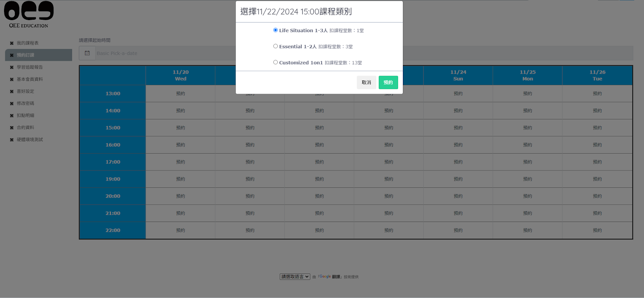Book 22:00 slot on 11/26 Tue
The image size is (644, 298).
pyautogui.click(x=597, y=230)
